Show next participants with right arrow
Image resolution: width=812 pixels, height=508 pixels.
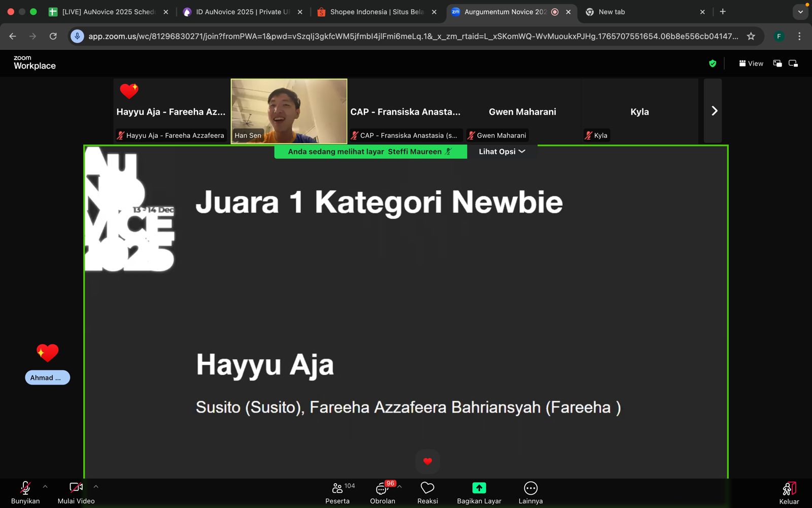[714, 111]
